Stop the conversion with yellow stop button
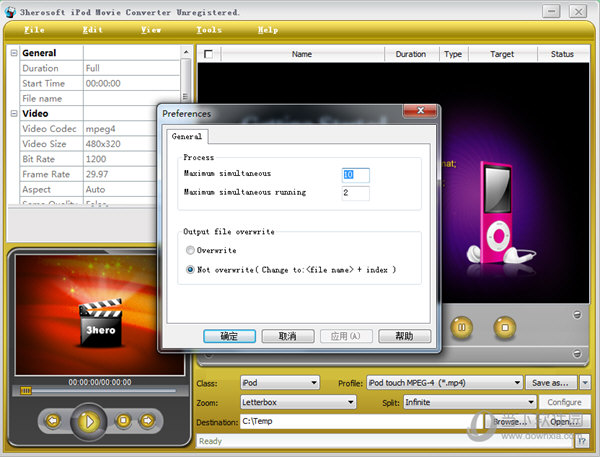The width and height of the screenshot is (600, 457). coord(505,328)
